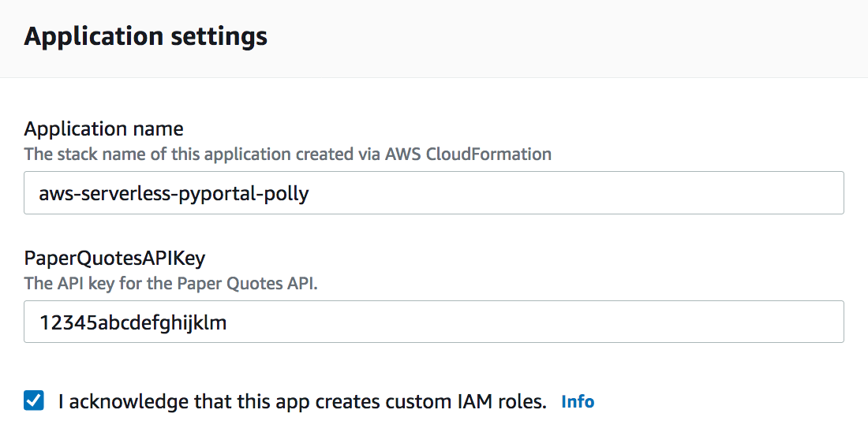Screen dimensions: 868x432
Task: Select the Application name field label
Action: click(x=104, y=128)
